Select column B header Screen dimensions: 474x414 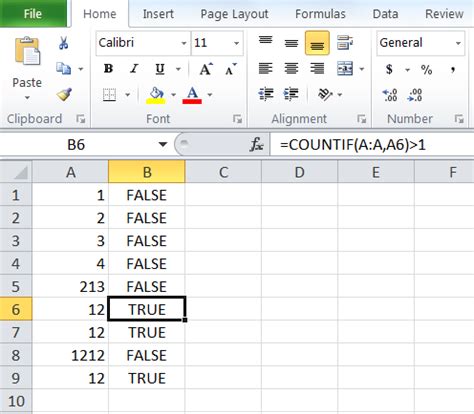[x=147, y=172]
